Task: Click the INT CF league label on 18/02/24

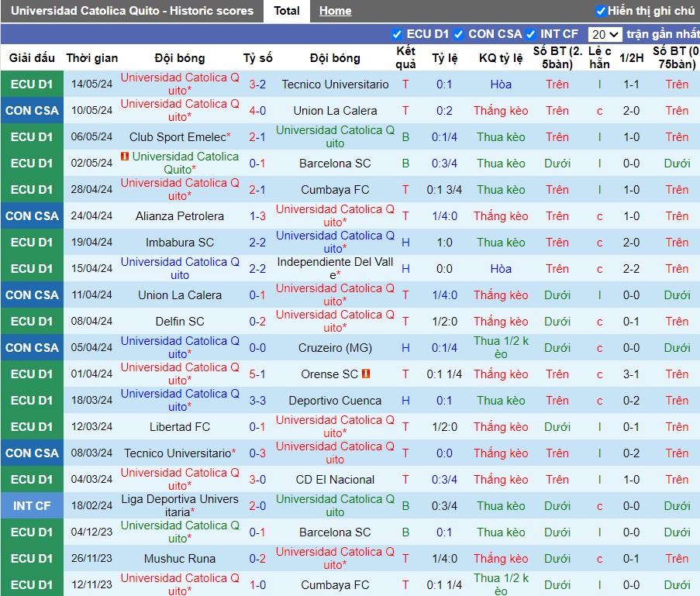Action: pyautogui.click(x=32, y=506)
